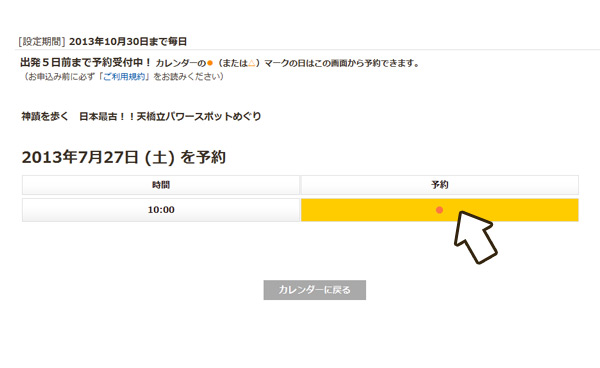
Task: Open the ご利用規約 terms link
Action: pyautogui.click(x=124, y=77)
